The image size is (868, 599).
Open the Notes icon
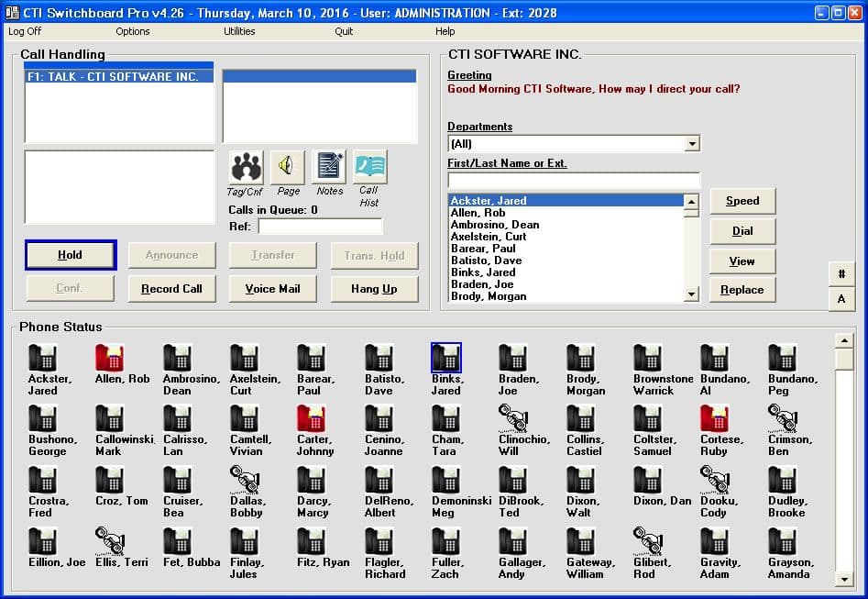coord(329,167)
